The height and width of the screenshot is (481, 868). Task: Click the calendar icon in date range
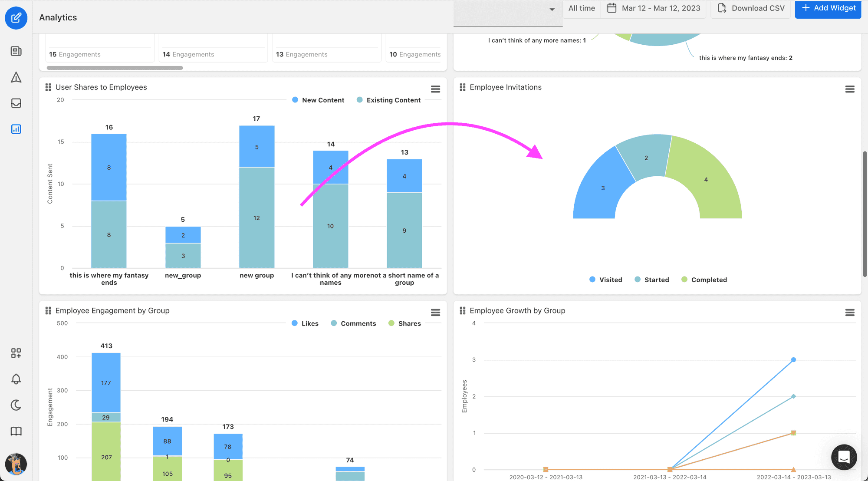coord(612,8)
